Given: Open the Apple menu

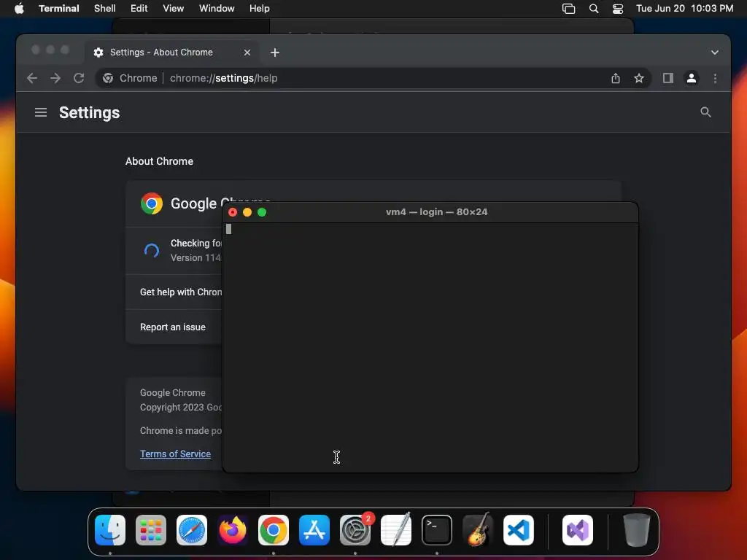Looking at the screenshot, I should (19, 9).
